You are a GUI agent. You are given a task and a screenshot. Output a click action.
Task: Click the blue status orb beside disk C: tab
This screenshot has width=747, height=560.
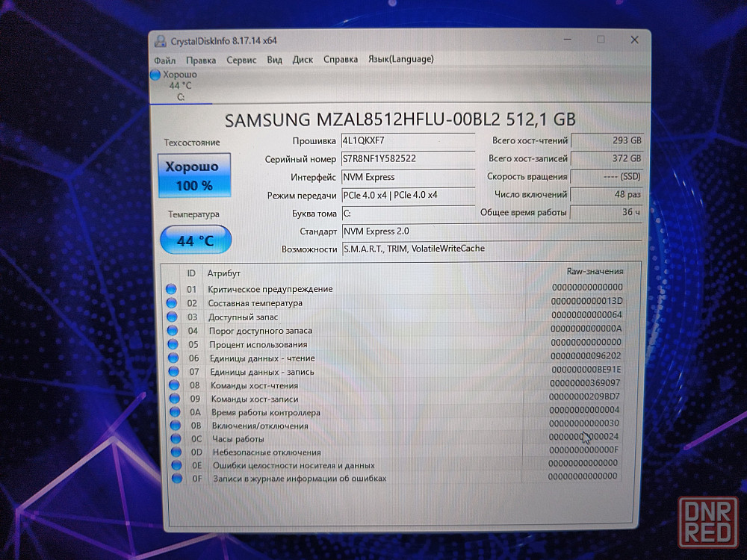tap(155, 75)
